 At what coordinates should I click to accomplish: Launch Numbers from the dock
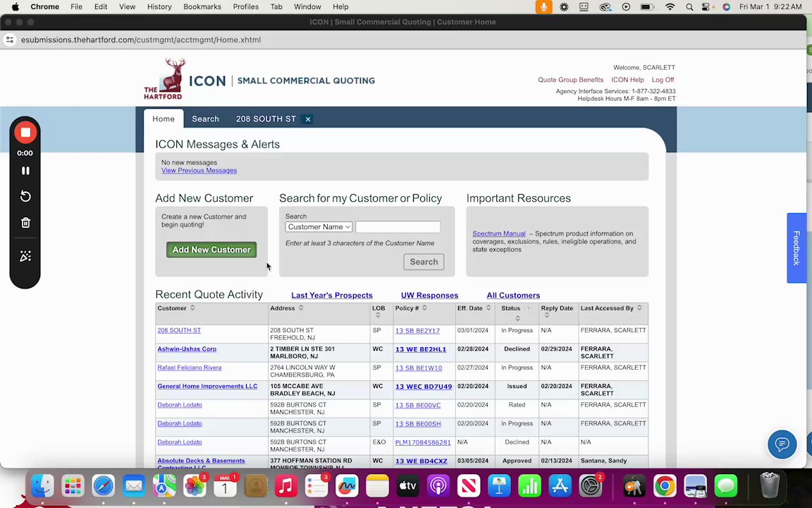click(x=529, y=486)
